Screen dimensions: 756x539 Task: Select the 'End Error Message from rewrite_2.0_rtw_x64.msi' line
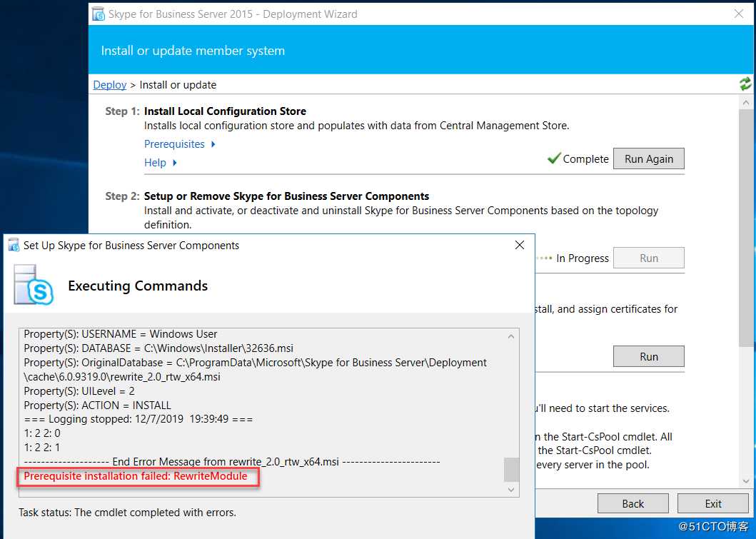[x=232, y=461]
